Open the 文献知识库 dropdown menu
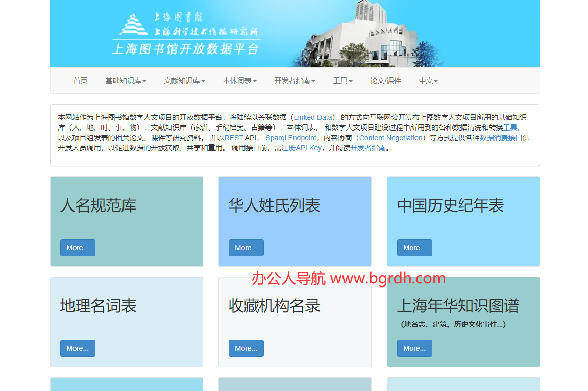Screen dimensions: 588x391 pos(184,80)
